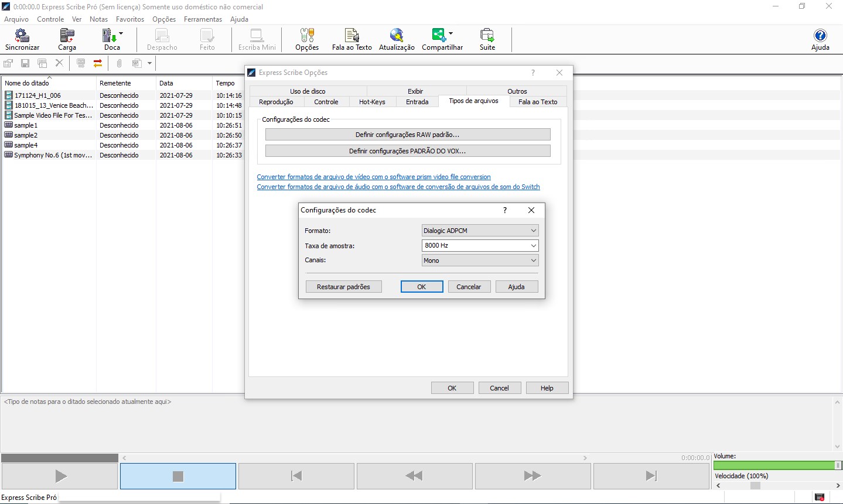Open the Switch audio conversion software link
Screen dimensions: 843x504
click(398, 187)
